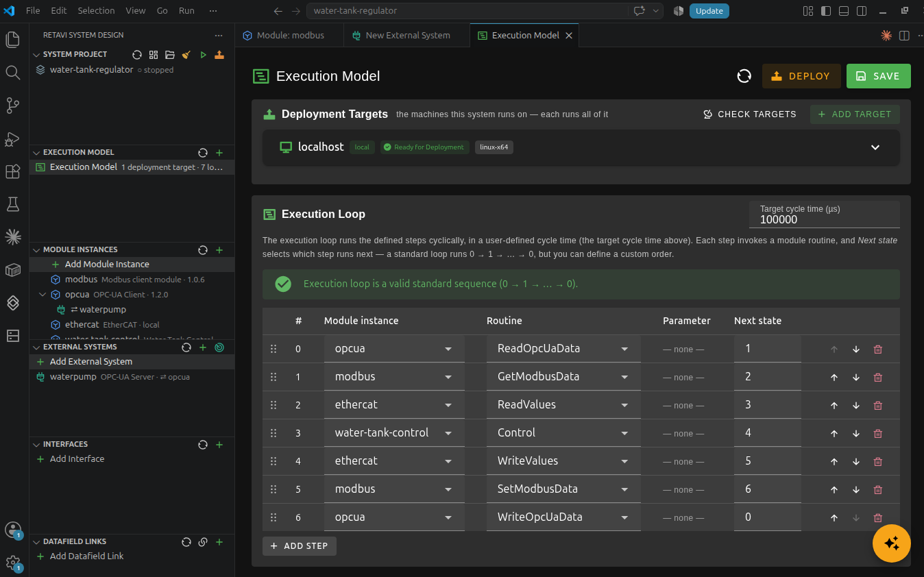Expand the localhost deployment target chevron
The height and width of the screenshot is (577, 924).
pyautogui.click(x=875, y=147)
